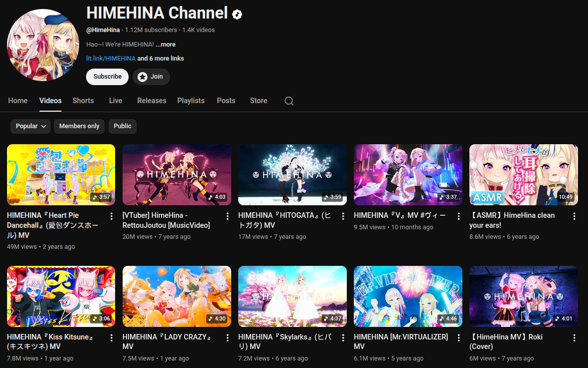588x368 pixels.
Task: Play the V MV thumbnail
Action: 408,175
